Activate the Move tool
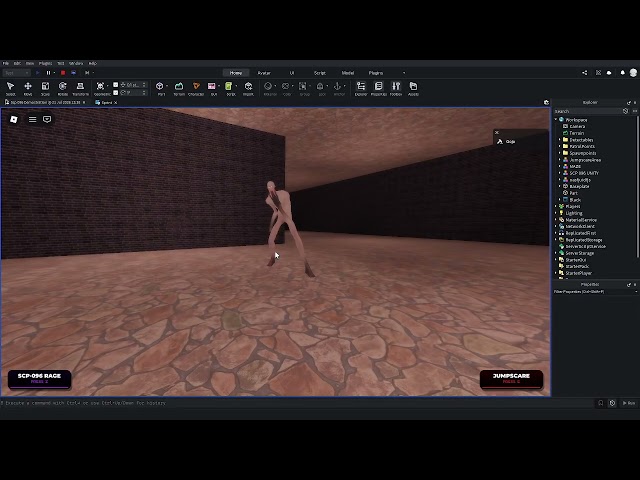Image resolution: width=640 pixels, height=480 pixels. pos(28,89)
